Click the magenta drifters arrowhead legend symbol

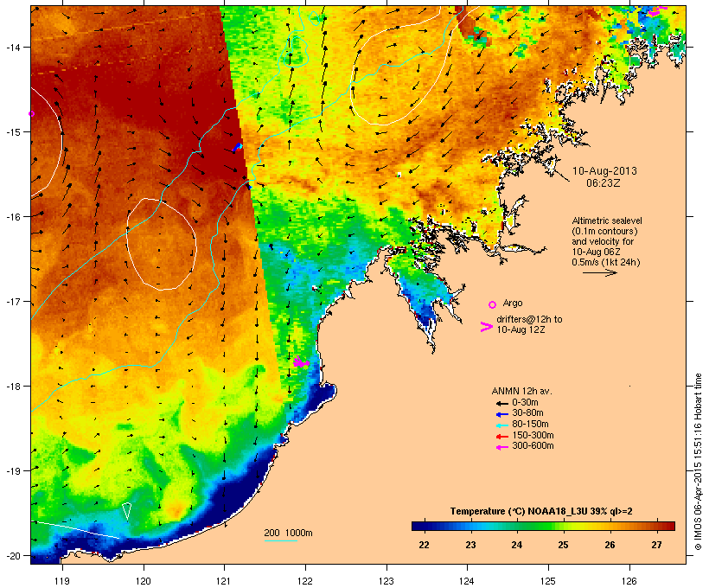[x=487, y=327]
